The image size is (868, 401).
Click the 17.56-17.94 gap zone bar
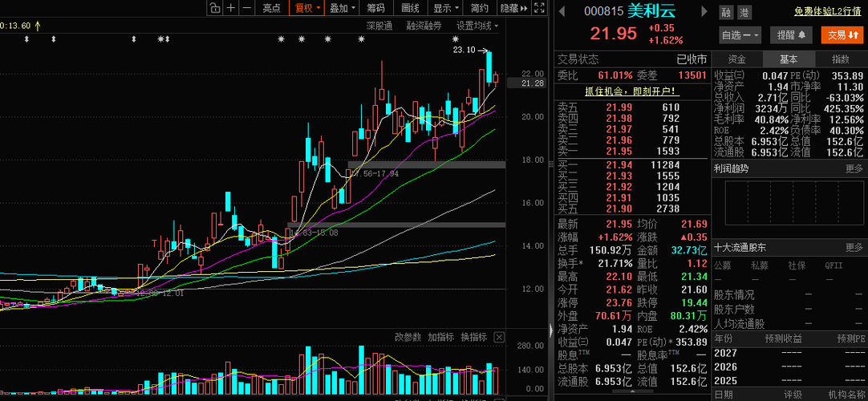426,164
